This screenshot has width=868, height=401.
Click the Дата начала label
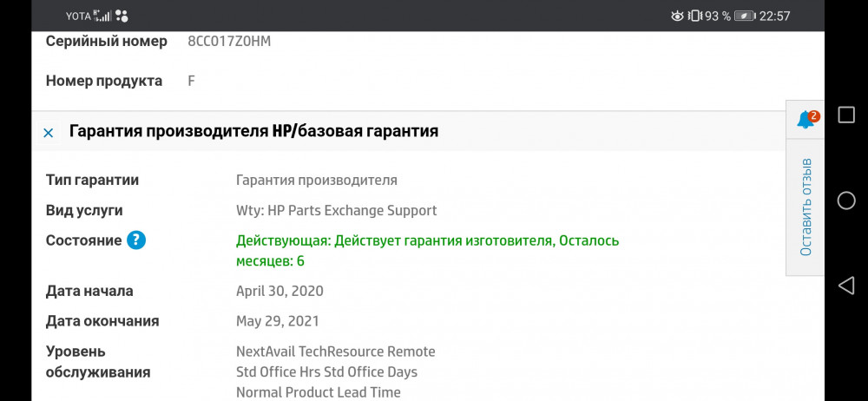click(89, 292)
